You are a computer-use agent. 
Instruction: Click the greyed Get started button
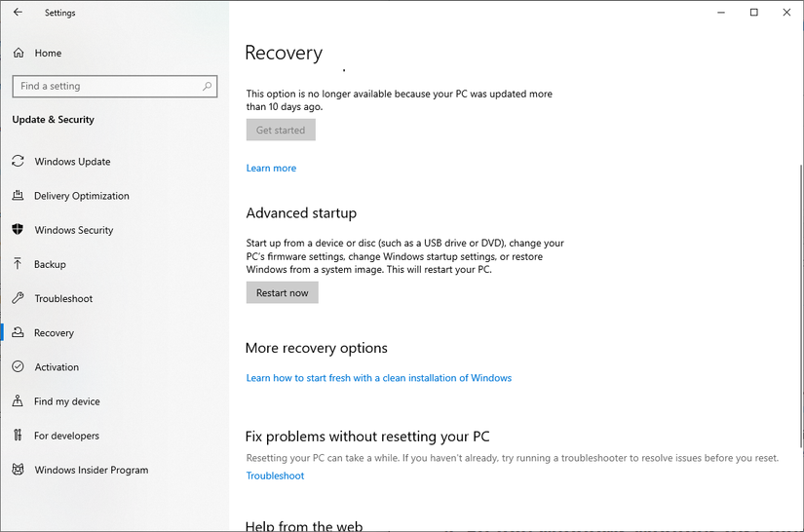point(281,131)
